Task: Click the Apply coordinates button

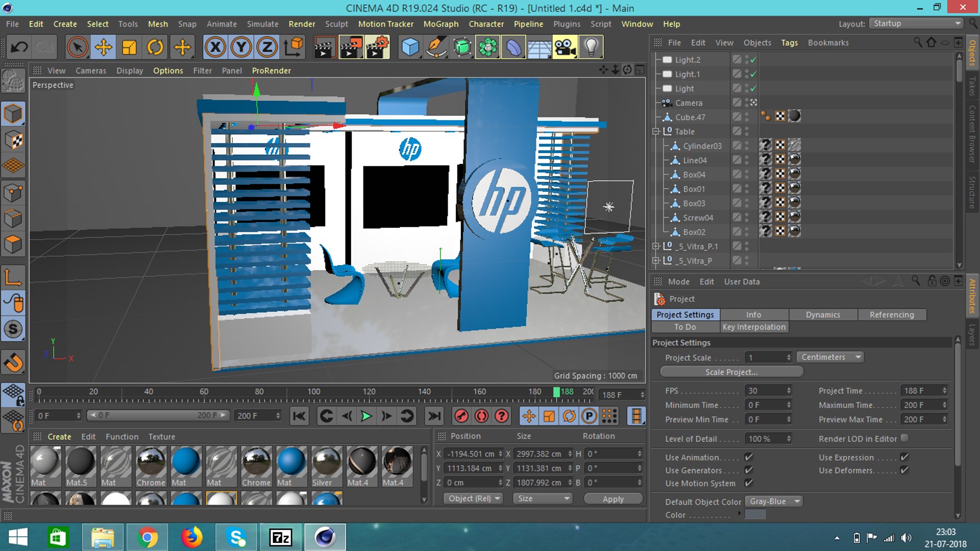Action: pyautogui.click(x=613, y=499)
